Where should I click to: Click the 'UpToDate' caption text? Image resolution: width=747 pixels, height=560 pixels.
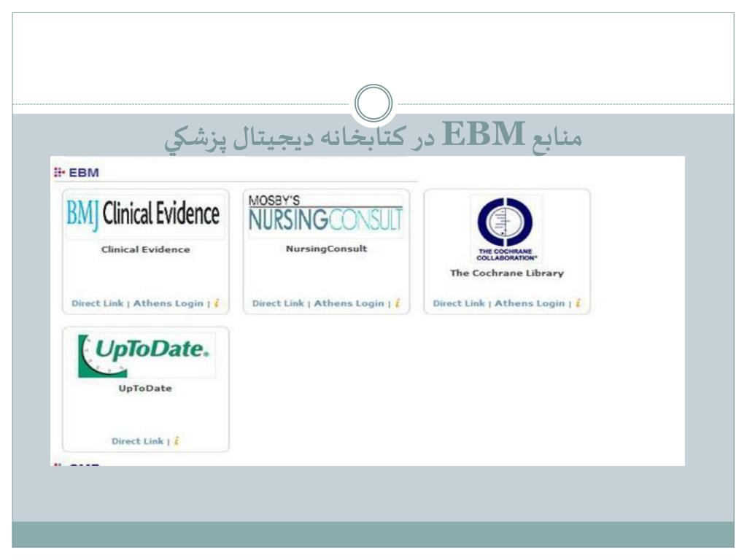click(x=145, y=388)
